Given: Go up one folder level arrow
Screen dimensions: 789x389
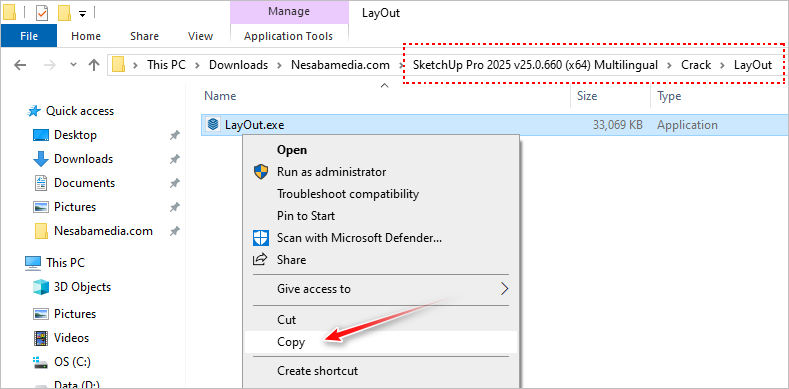Looking at the screenshot, I should (x=94, y=65).
